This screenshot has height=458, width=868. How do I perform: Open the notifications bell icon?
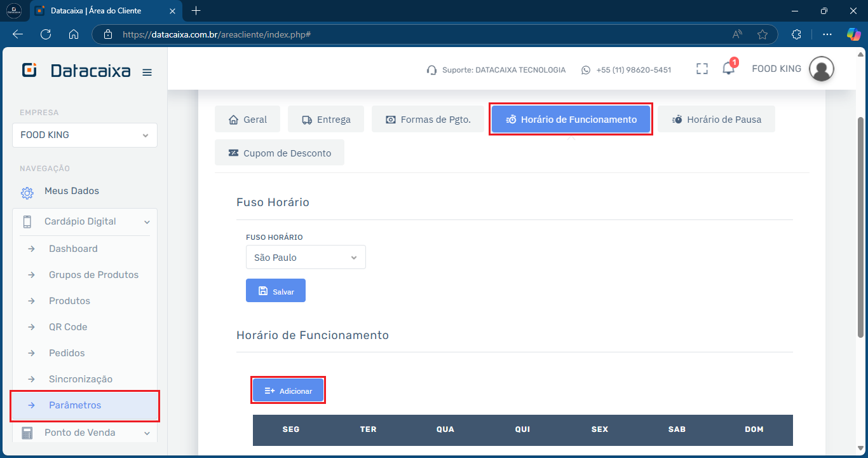coord(728,69)
